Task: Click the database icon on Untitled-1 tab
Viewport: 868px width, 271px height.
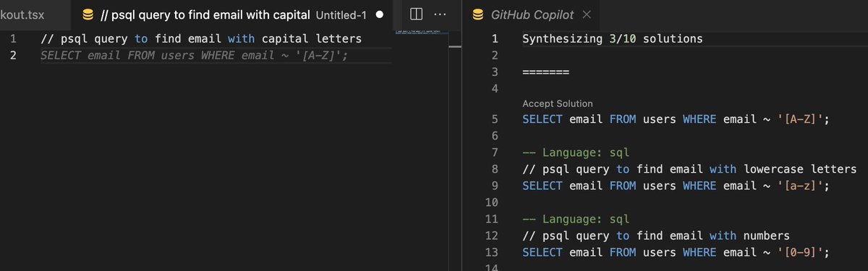Action: pyautogui.click(x=88, y=14)
